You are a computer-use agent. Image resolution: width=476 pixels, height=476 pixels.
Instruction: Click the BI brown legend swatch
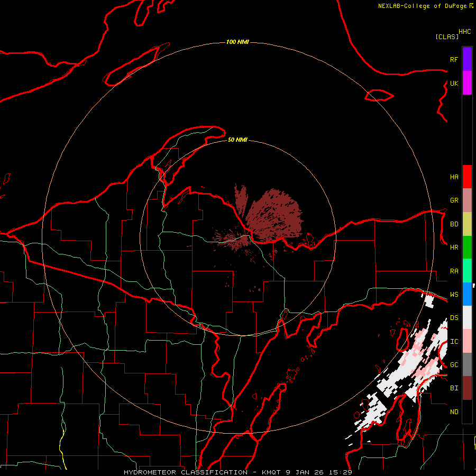[467, 388]
